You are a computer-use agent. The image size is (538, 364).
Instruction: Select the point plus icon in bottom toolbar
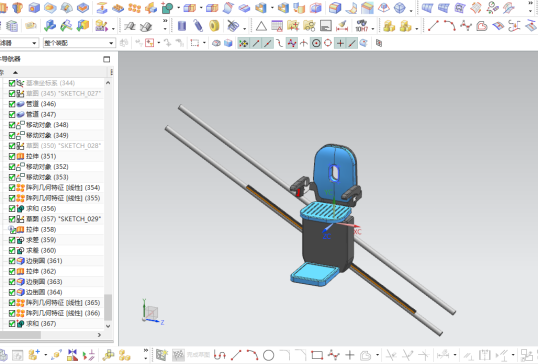[x=350, y=355]
